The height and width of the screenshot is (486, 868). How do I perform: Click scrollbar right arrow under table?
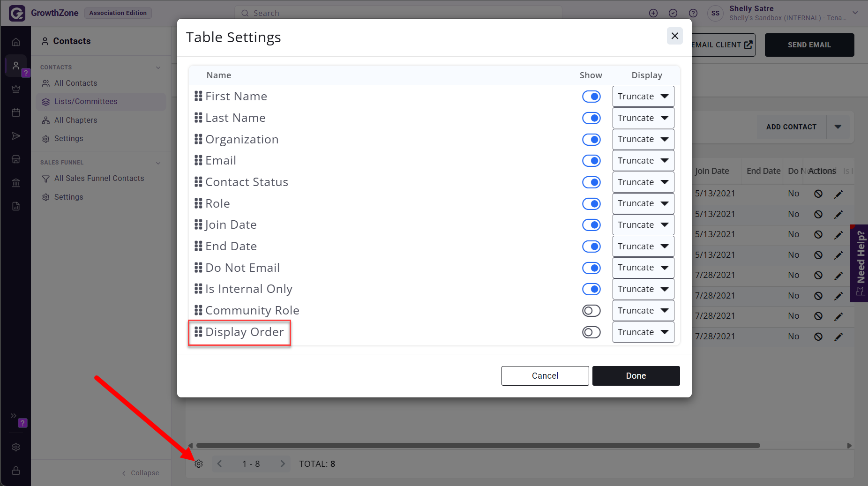(x=849, y=446)
